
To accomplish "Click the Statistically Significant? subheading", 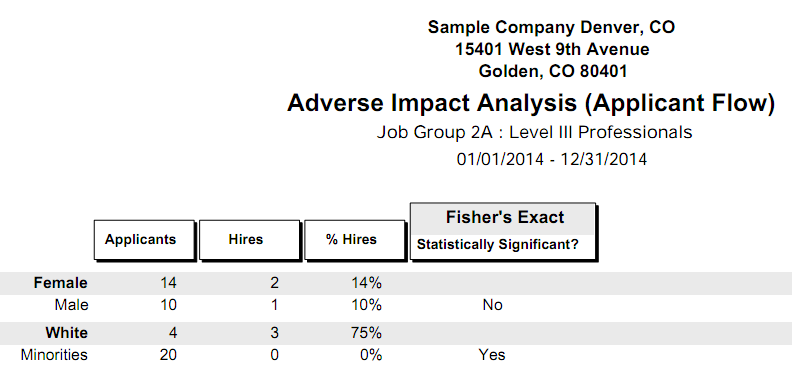I will (498, 245).
